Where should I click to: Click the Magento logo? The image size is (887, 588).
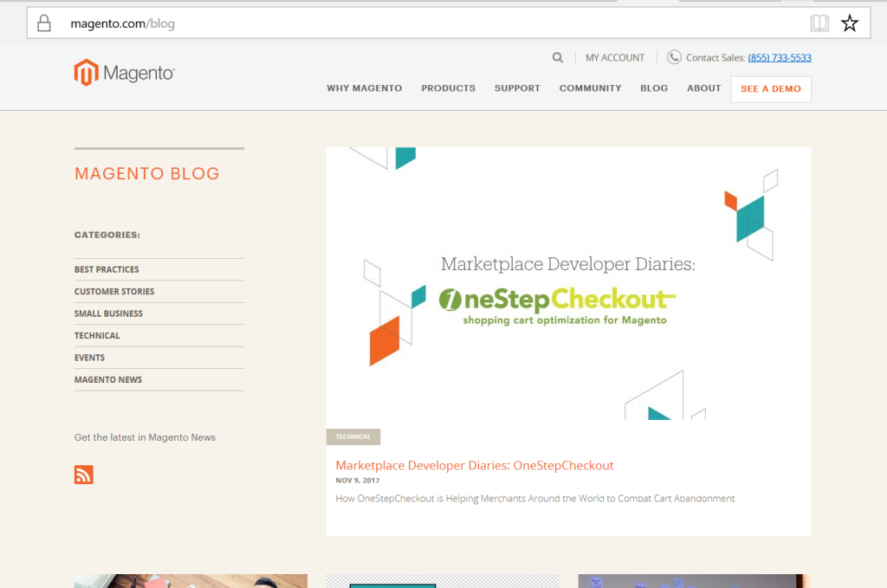(125, 73)
